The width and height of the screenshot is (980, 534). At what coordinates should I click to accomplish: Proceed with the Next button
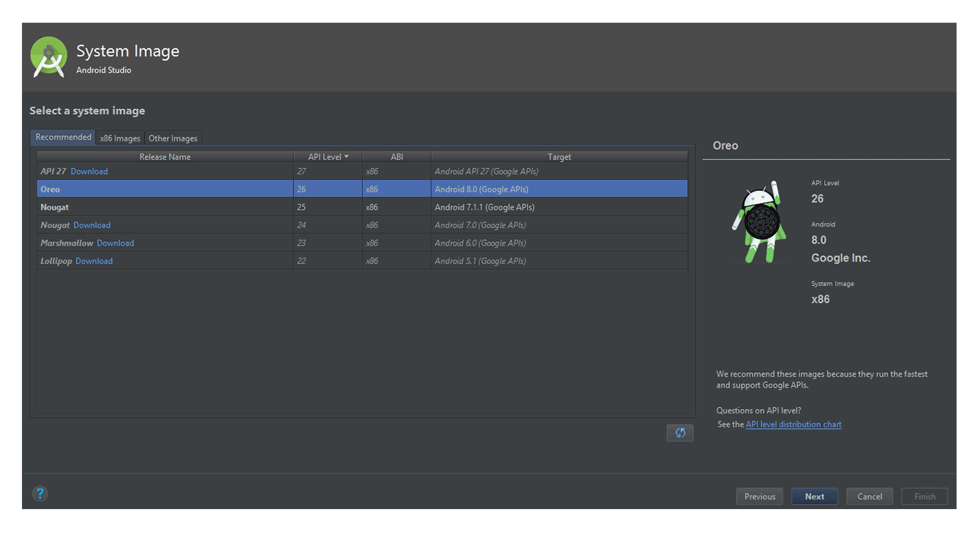[815, 497]
